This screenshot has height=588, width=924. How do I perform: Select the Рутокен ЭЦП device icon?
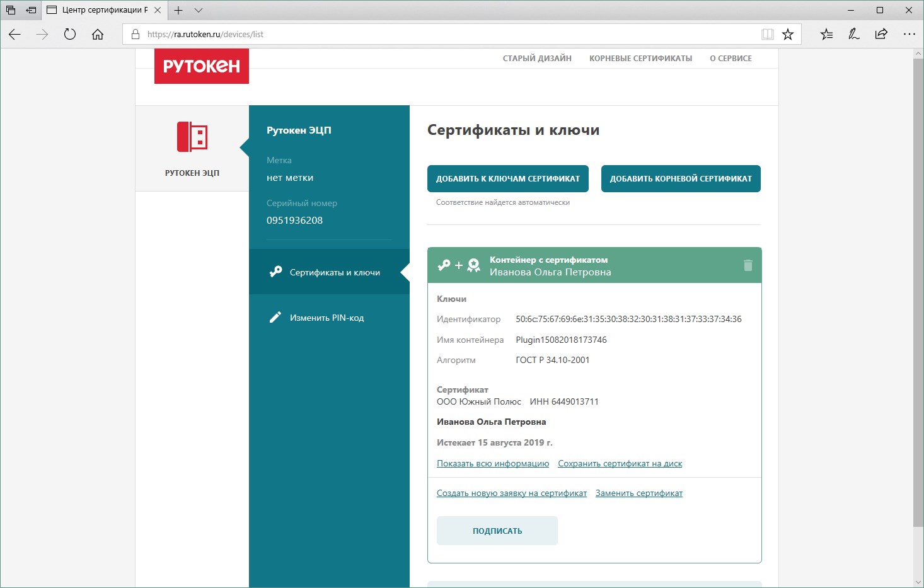click(192, 137)
